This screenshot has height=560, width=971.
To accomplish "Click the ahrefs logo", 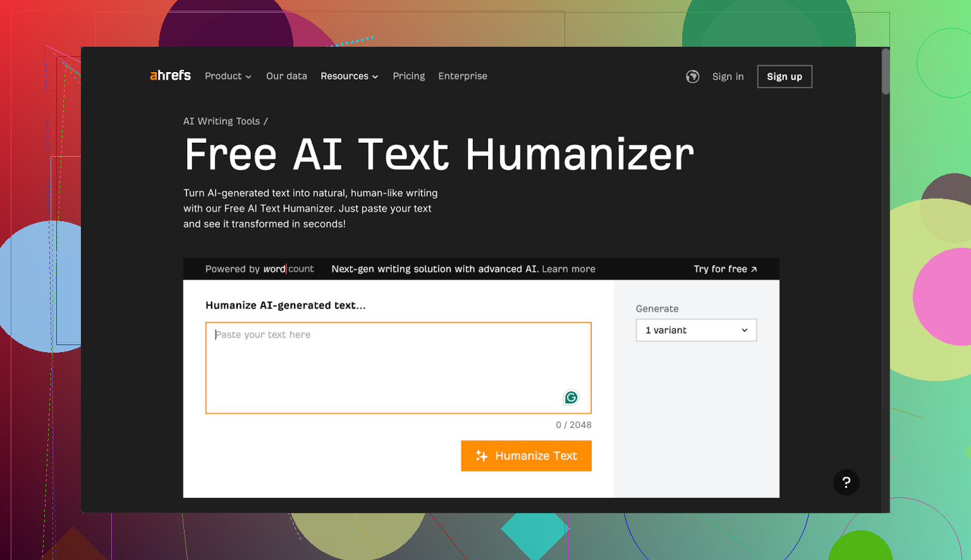I will pos(170,76).
